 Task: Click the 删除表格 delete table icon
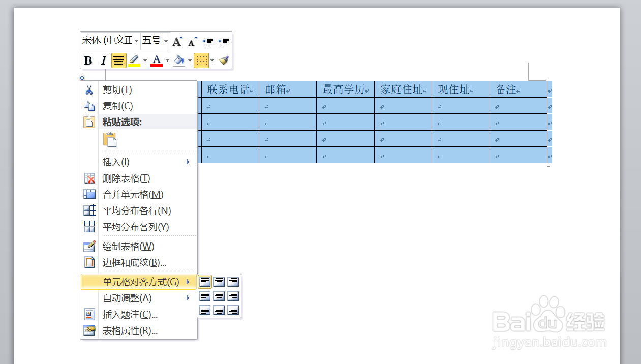[89, 178]
